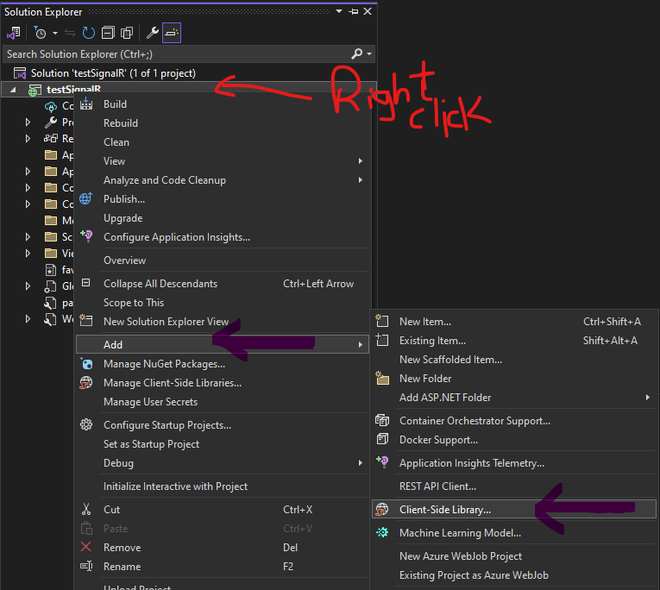This screenshot has height=590, width=660.
Task: Close the Solution Explorer panel
Action: click(x=367, y=11)
